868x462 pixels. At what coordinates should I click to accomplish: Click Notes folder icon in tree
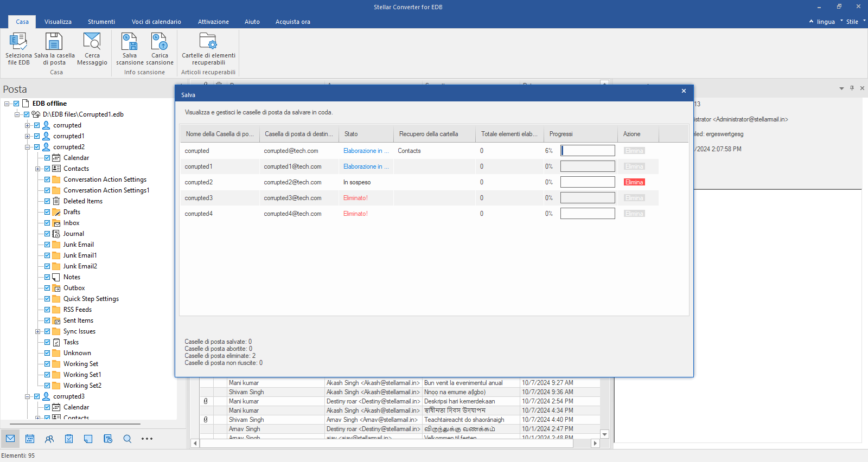56,277
